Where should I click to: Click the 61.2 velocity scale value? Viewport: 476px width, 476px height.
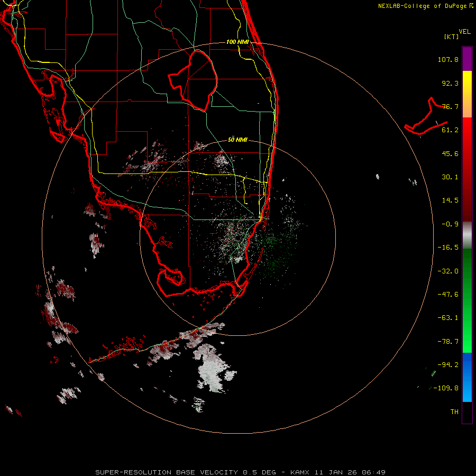coord(450,130)
